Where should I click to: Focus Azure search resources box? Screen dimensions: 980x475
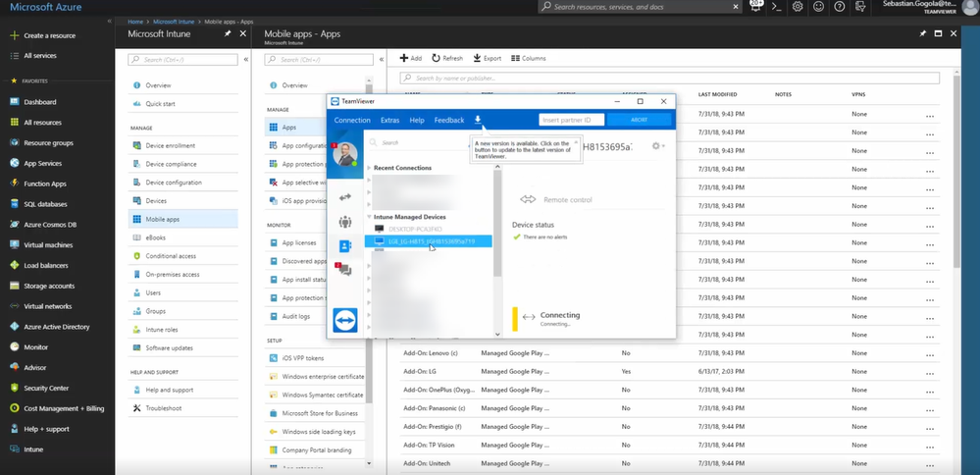641,6
